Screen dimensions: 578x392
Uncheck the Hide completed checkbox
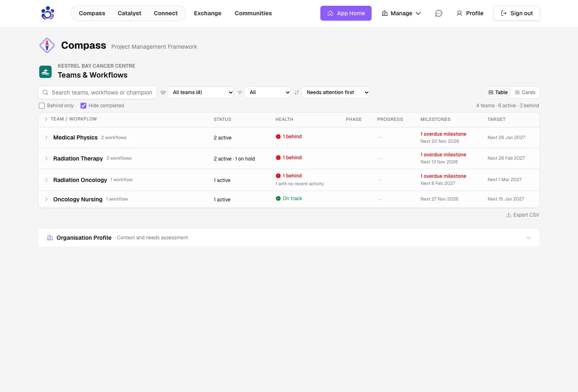coord(83,106)
